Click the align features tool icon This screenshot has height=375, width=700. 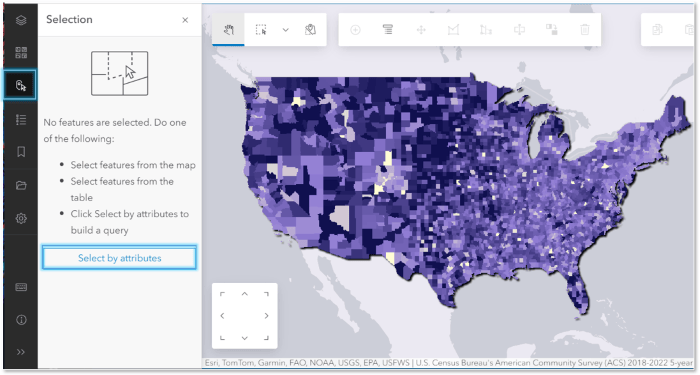pyautogui.click(x=486, y=30)
